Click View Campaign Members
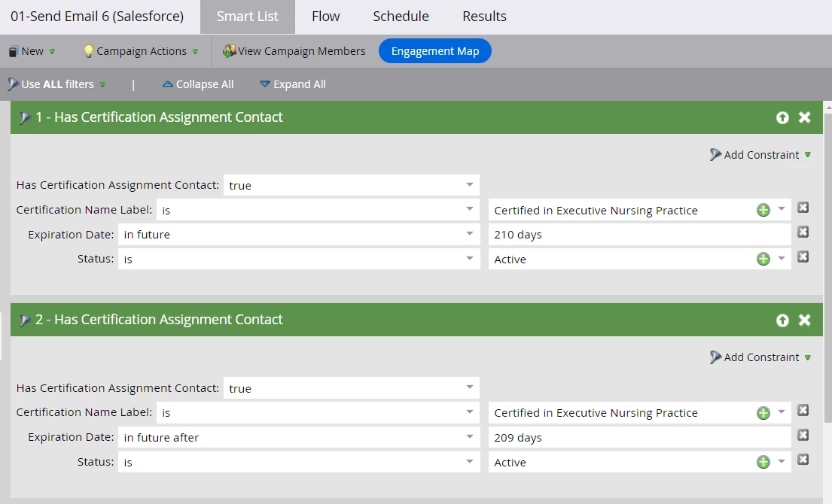The height and width of the screenshot is (504, 832). click(294, 51)
